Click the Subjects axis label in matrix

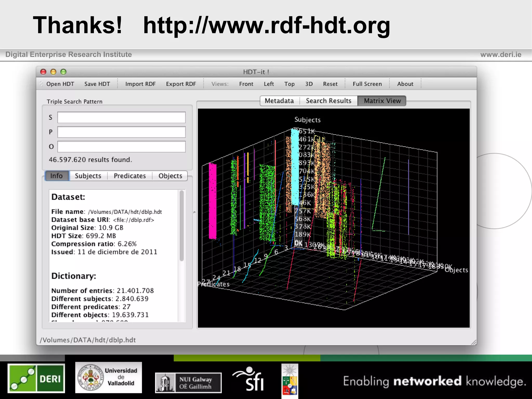coord(308,120)
